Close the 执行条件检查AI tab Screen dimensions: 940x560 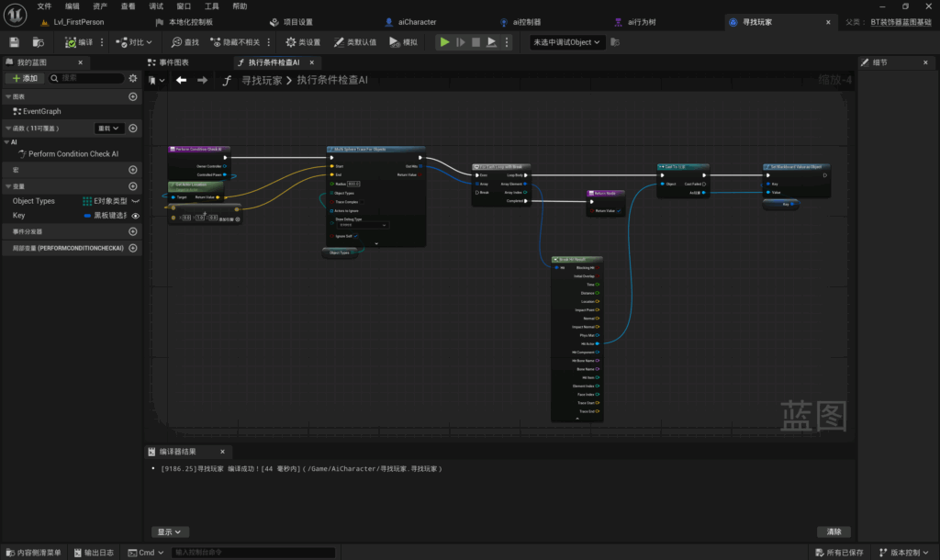tap(312, 62)
